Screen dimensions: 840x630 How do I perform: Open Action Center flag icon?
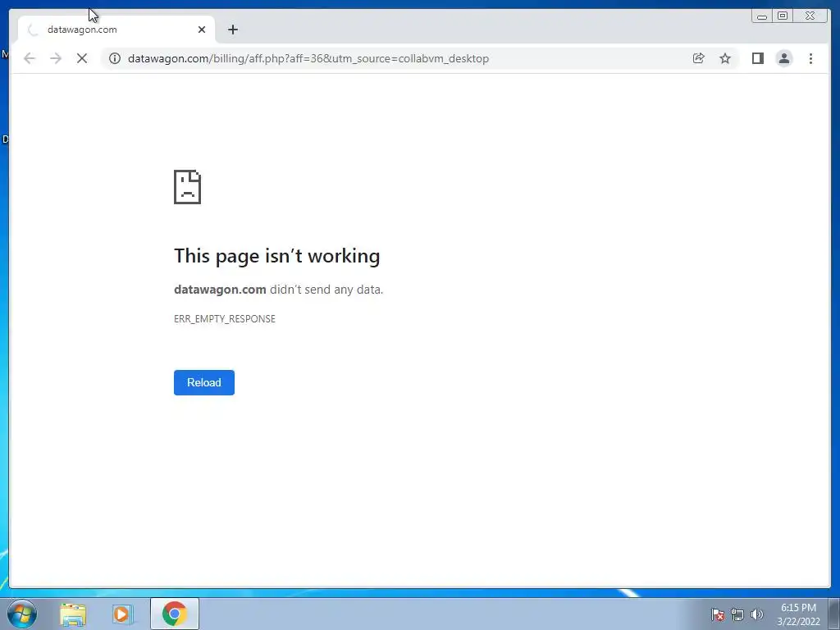click(x=718, y=614)
